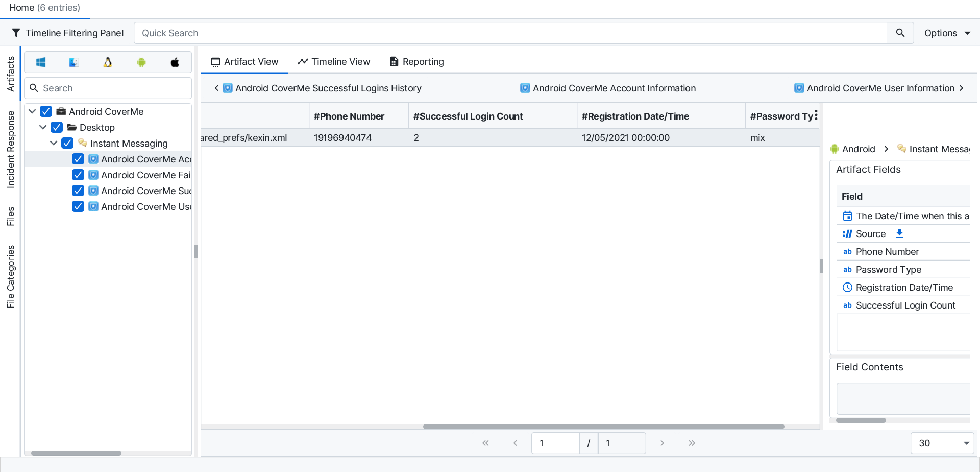Uncheck the Android CoverMe root checkbox

coord(46,111)
